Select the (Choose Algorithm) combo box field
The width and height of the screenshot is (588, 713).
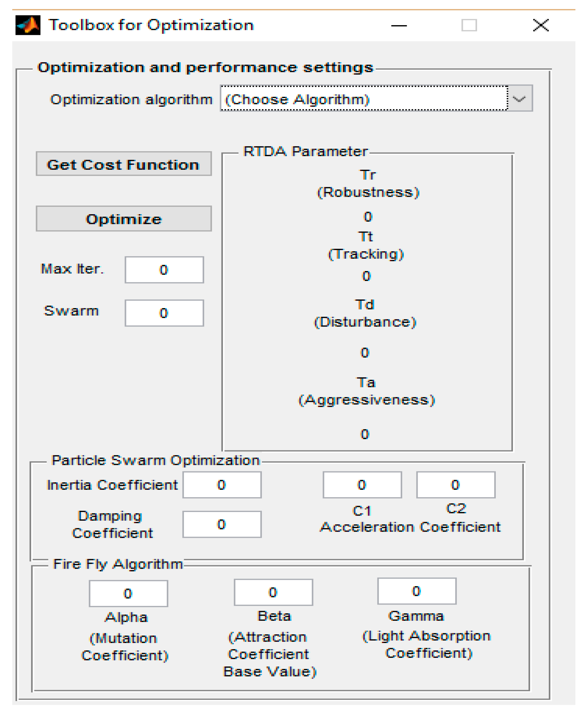[364, 99]
